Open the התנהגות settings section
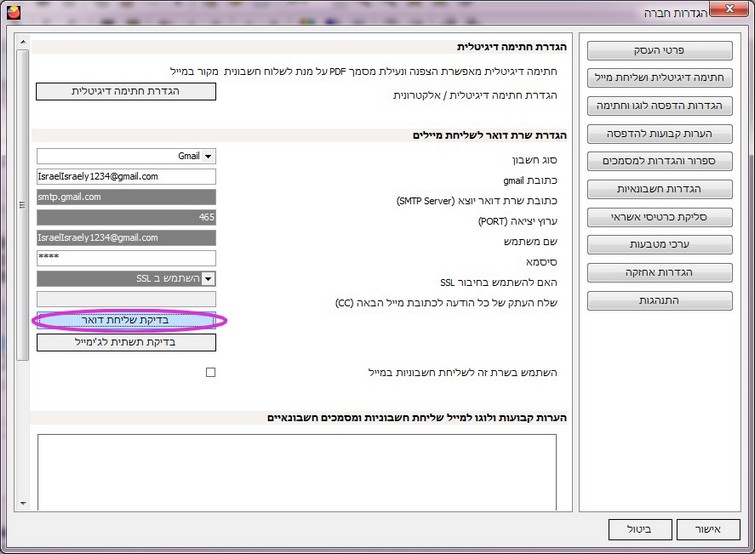Viewport: 755px width, 554px height. tap(659, 300)
